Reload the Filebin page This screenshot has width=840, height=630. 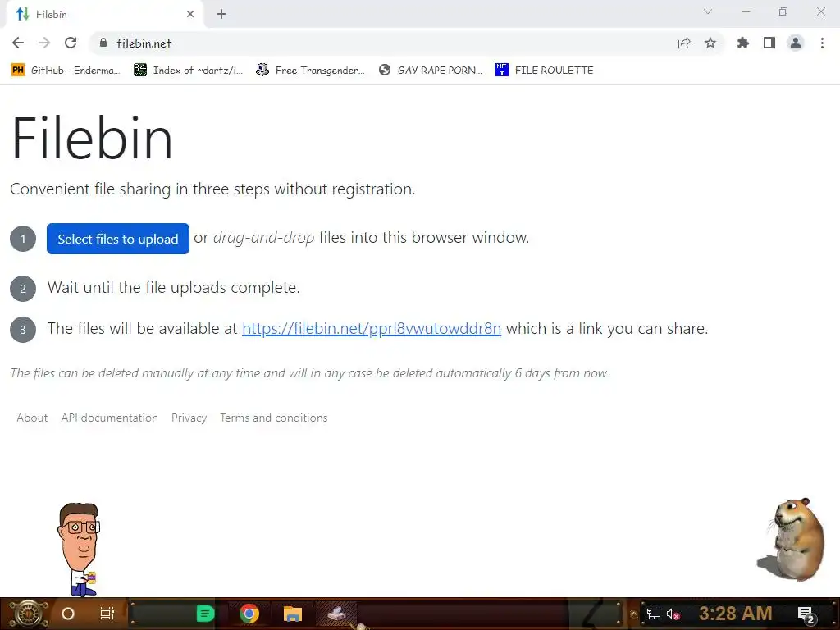[x=71, y=43]
